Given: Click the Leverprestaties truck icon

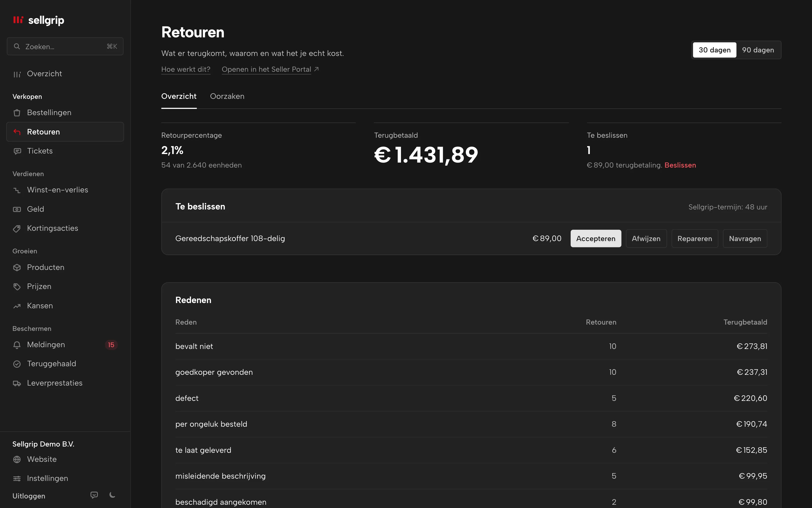Looking at the screenshot, I should pos(17,383).
